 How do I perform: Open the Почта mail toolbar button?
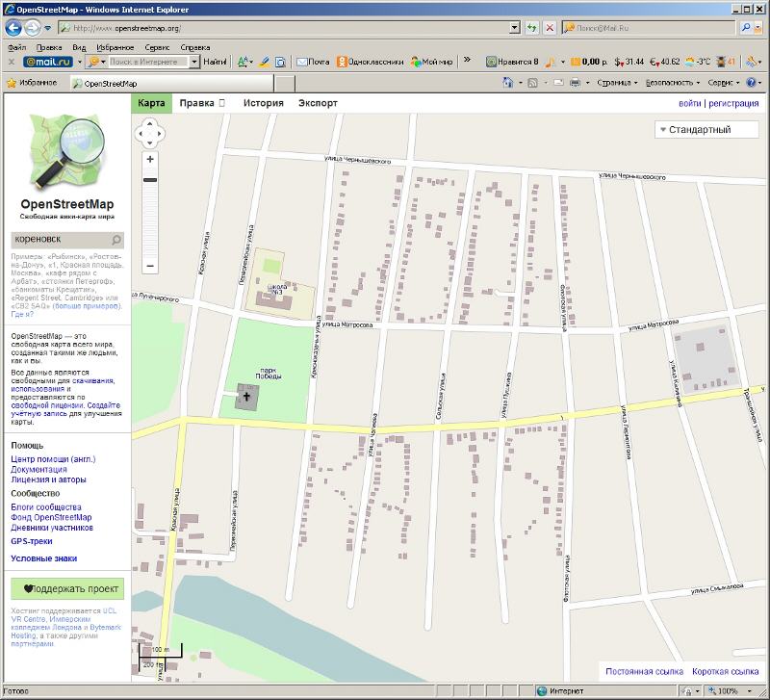click(x=313, y=62)
